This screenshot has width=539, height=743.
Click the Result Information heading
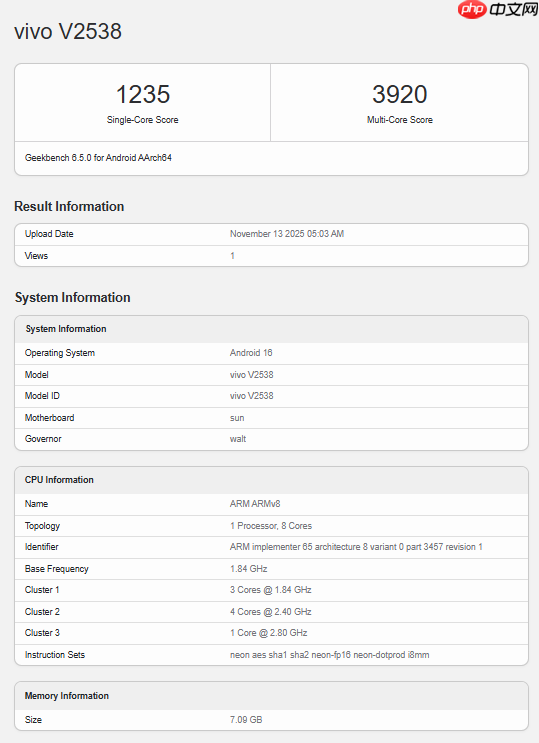[x=69, y=206]
